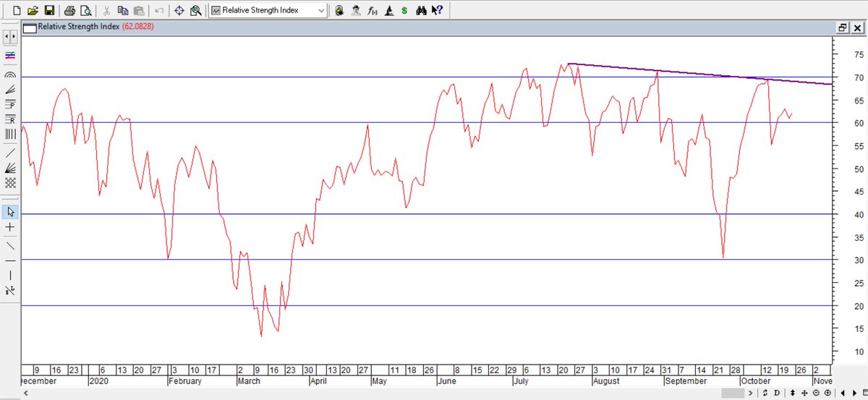Click the context help arrow-question icon
The height and width of the screenshot is (400, 868).
point(437,11)
